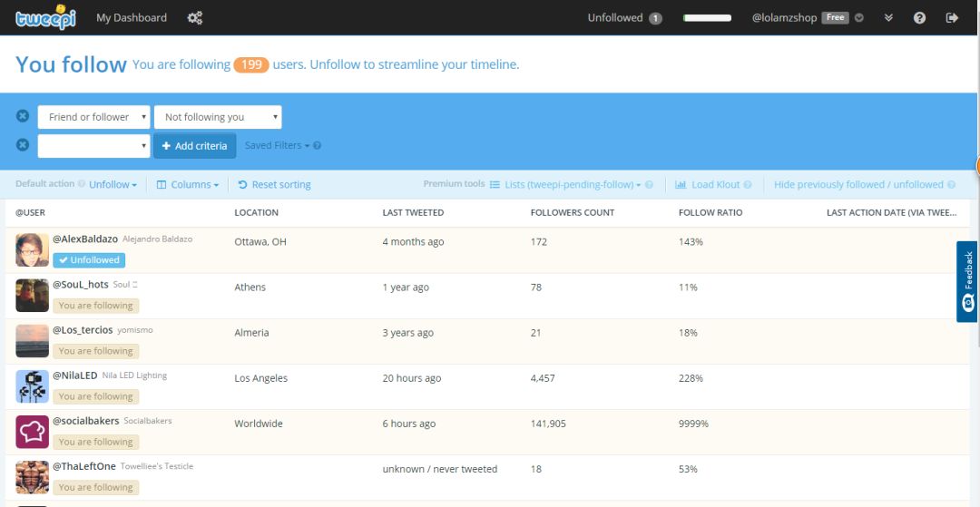Click the 141,905 followers count cell
Screen dimensions: 980x507
click(x=548, y=424)
